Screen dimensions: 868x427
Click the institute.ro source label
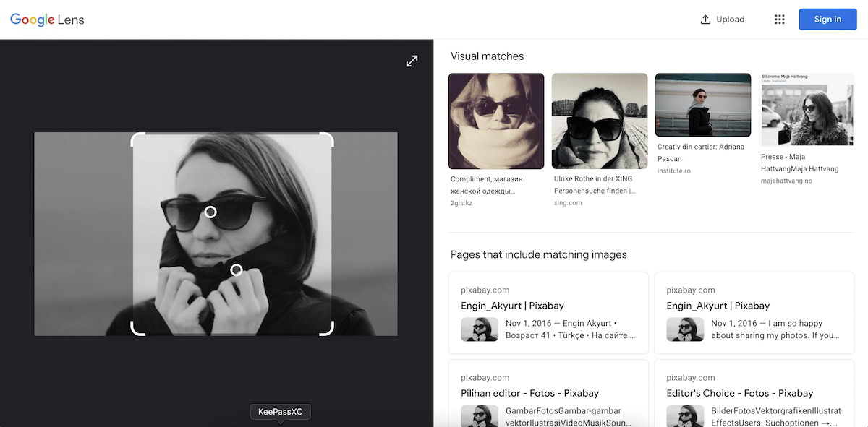pos(674,171)
